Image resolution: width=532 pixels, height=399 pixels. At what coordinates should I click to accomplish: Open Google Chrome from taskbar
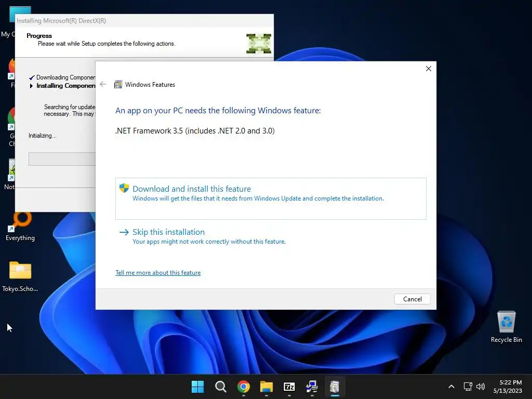pos(244,387)
